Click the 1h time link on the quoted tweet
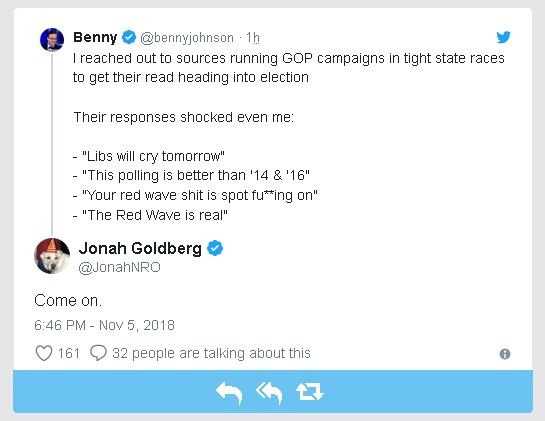 (253, 38)
